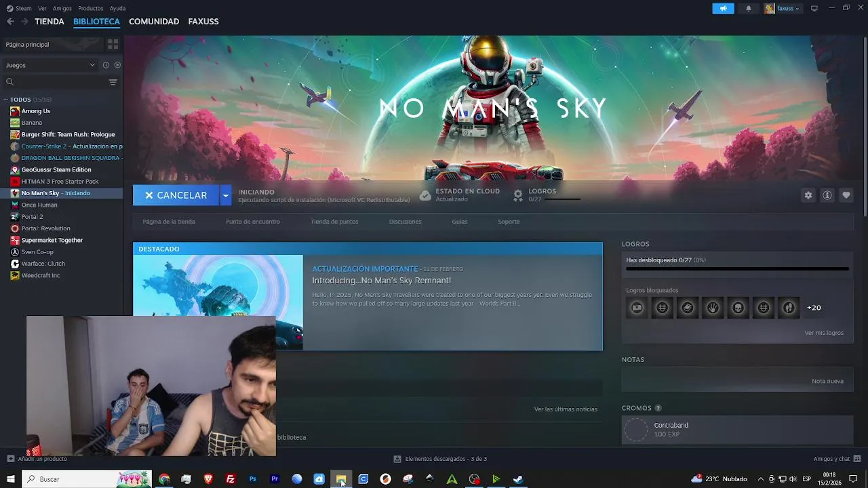The height and width of the screenshot is (488, 868).
Task: Click achievements gear icon beside Logros
Action: point(518,195)
